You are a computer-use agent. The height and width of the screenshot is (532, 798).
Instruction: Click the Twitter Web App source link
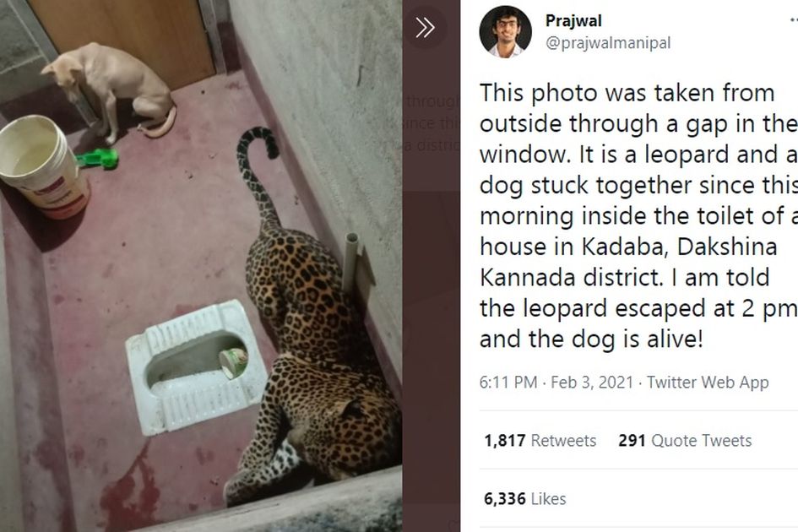pyautogui.click(x=708, y=383)
